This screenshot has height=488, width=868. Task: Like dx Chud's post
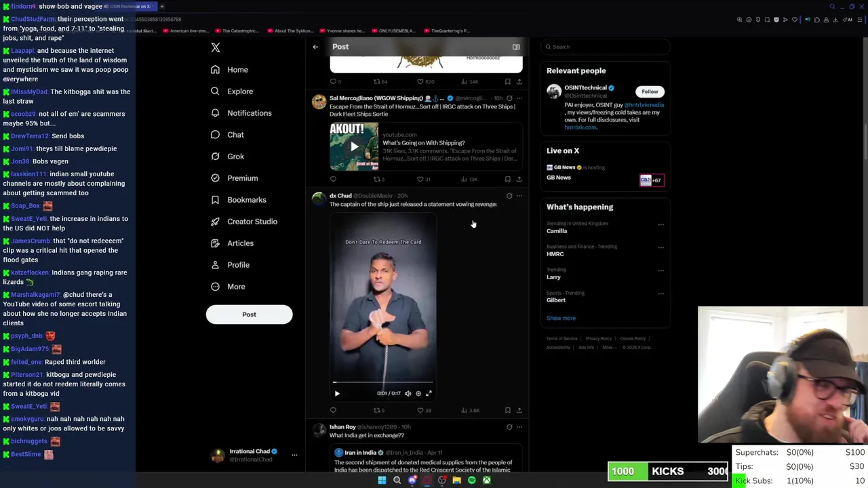coord(424,410)
